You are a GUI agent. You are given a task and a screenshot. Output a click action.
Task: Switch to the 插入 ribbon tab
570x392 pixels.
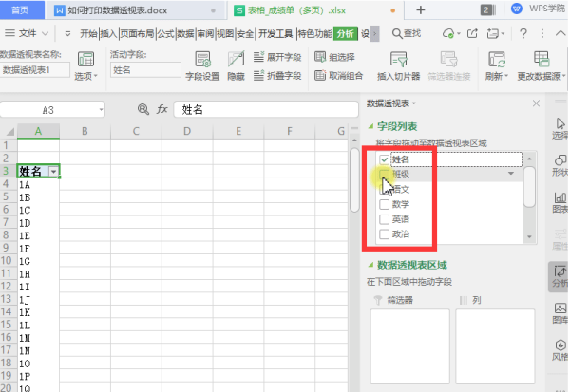[x=108, y=34]
